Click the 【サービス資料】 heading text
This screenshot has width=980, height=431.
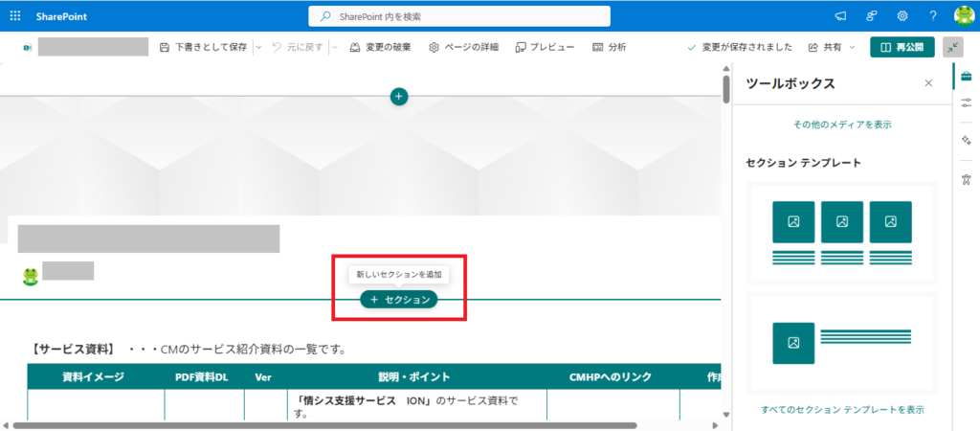coord(72,349)
